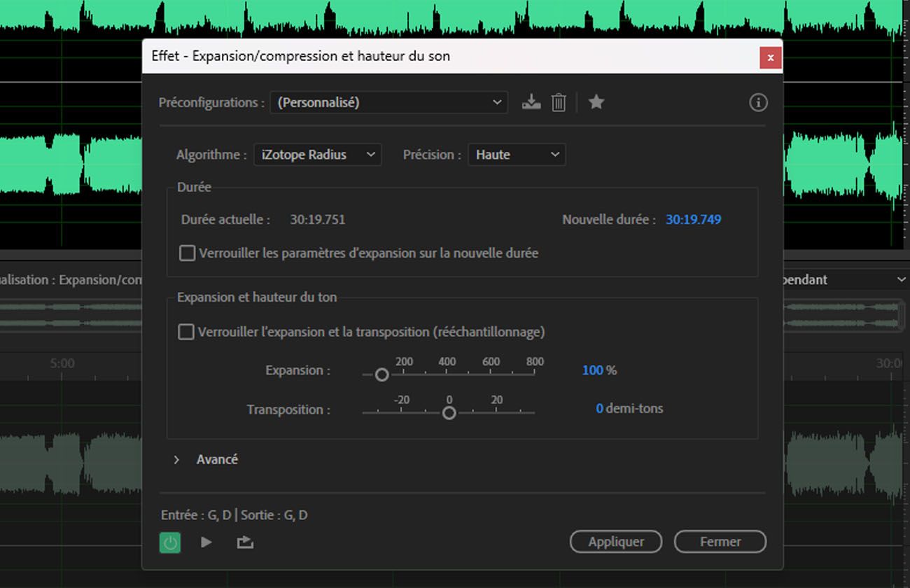Save the preset with the download icon
910x588 pixels.
[531, 102]
